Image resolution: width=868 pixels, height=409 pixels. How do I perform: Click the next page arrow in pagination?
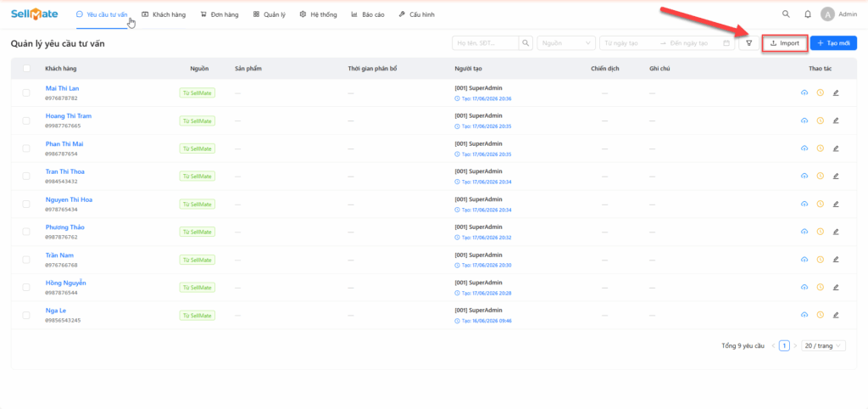(795, 346)
